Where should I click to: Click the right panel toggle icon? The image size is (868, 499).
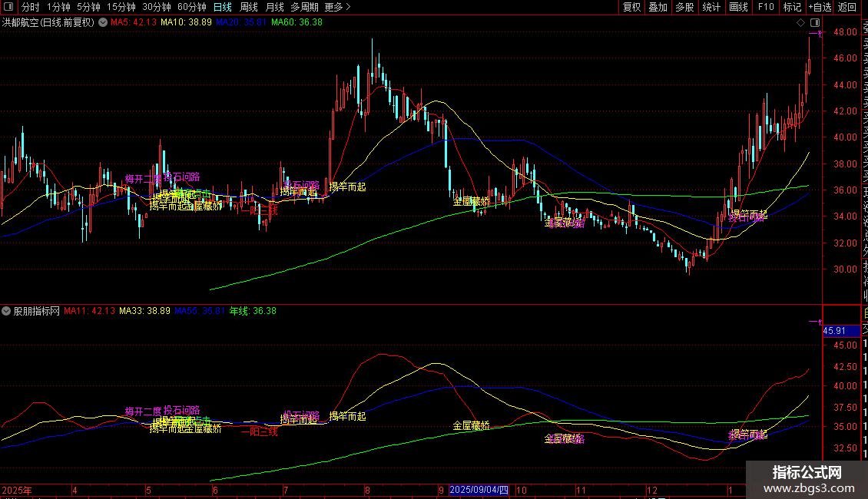813,23
